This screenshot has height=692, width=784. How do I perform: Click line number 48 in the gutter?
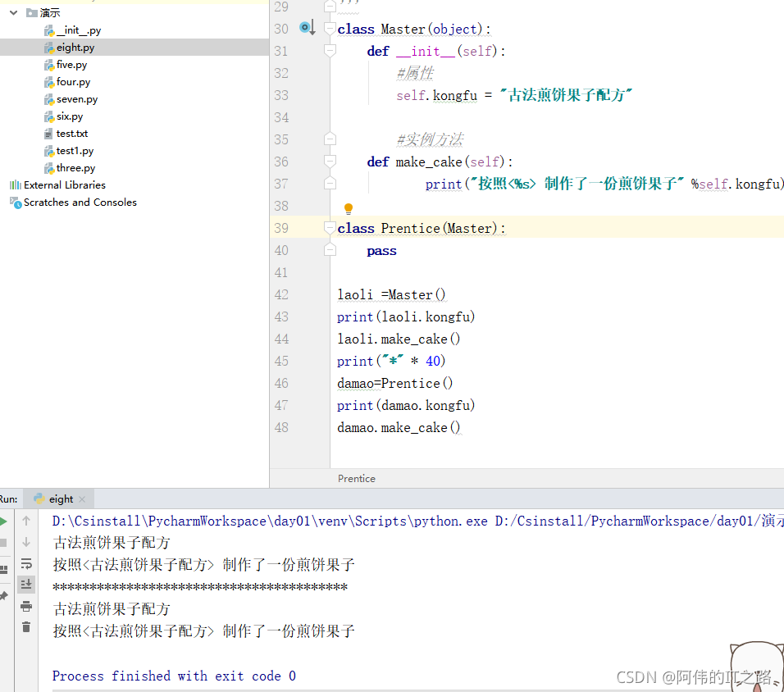point(281,427)
